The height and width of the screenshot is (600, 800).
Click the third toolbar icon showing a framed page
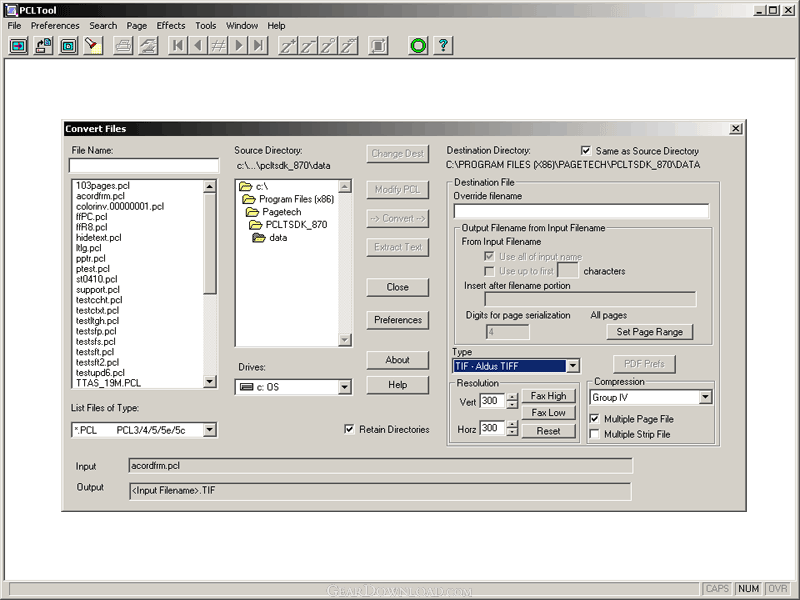click(68, 46)
